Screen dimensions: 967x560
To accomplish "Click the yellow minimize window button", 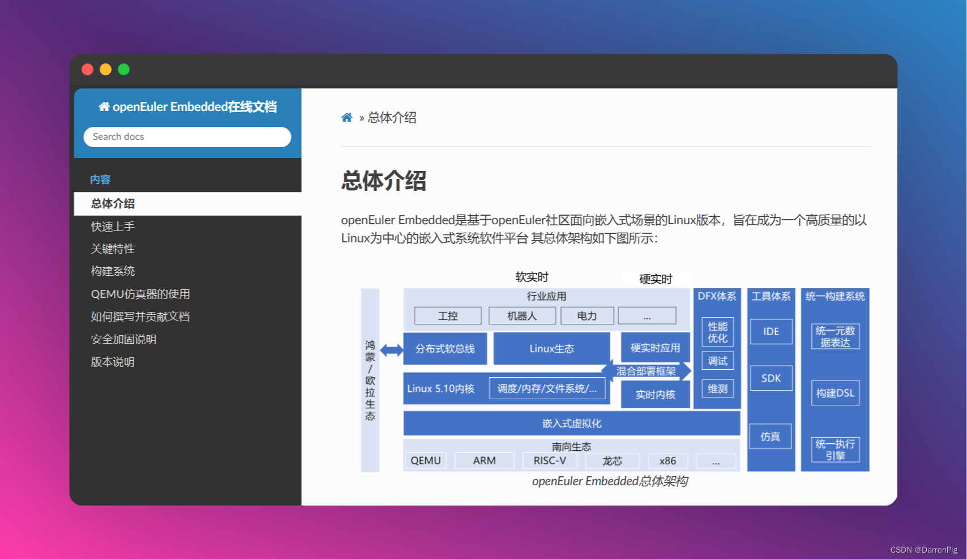I will coord(105,69).
